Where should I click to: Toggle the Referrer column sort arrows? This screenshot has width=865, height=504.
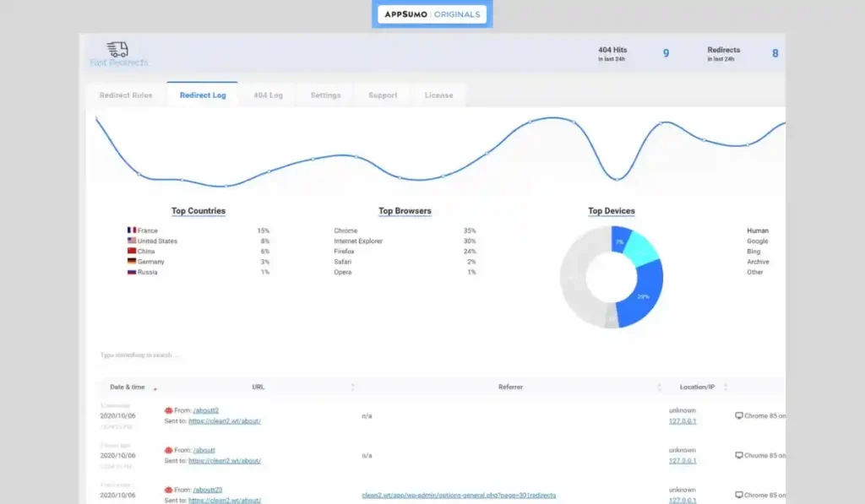[x=660, y=387]
